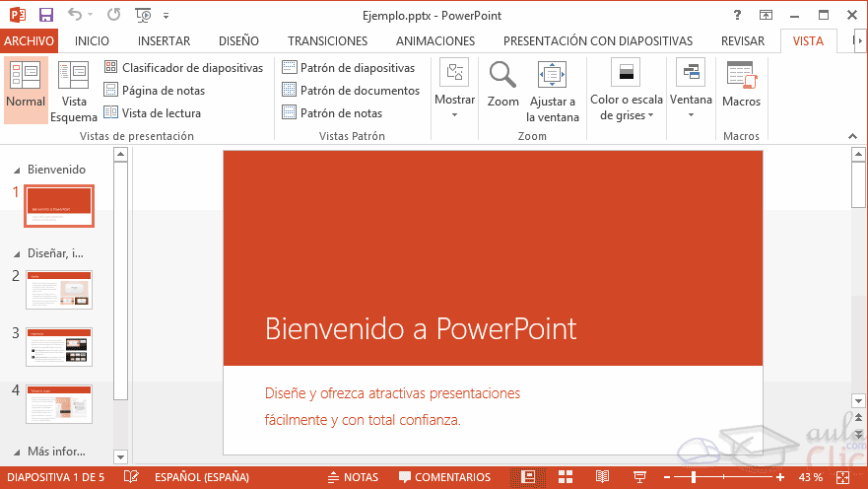Toggle the Normal view button in ribbon
The height and width of the screenshot is (489, 868).
[x=26, y=90]
